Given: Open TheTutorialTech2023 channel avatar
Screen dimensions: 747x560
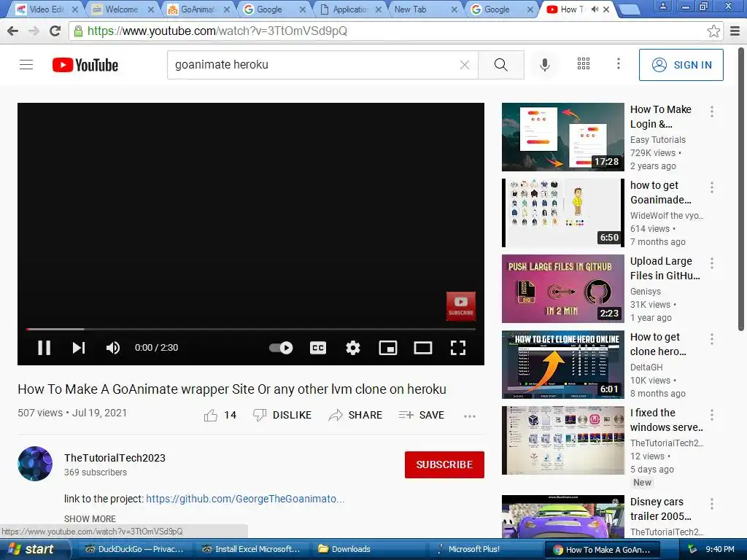Looking at the screenshot, I should click(x=35, y=463).
